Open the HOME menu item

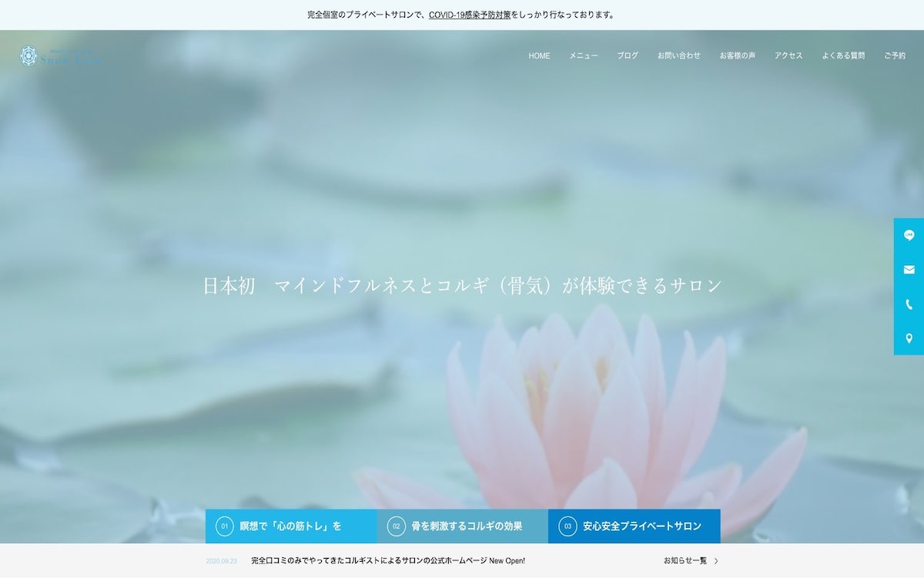(539, 56)
